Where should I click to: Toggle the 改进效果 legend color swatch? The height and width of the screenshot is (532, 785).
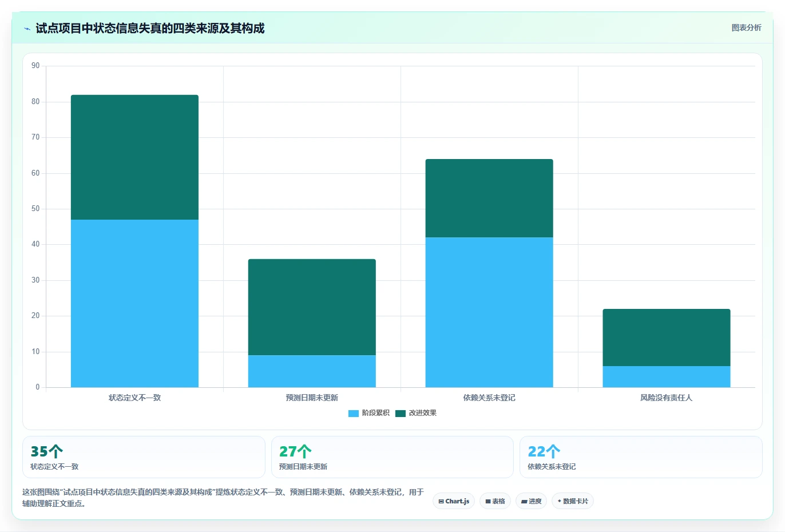[400, 413]
